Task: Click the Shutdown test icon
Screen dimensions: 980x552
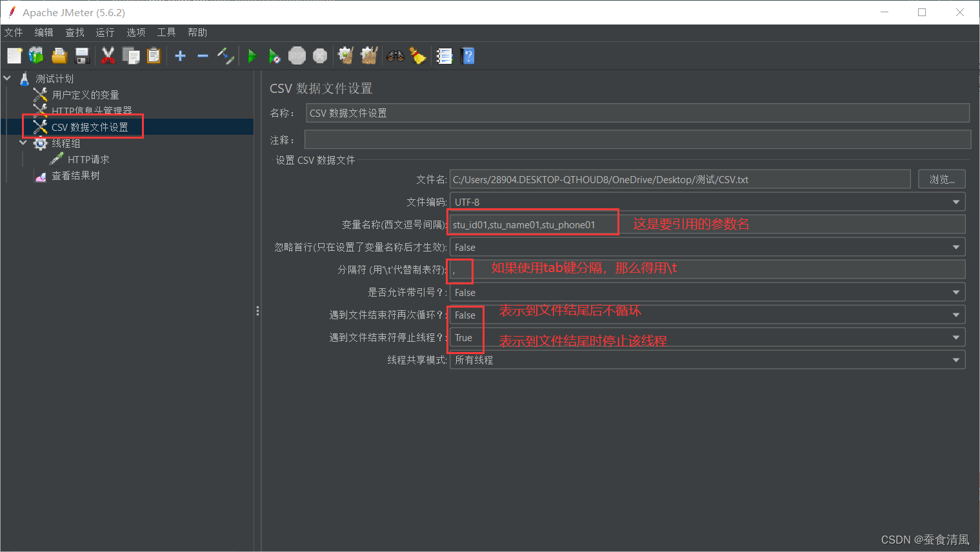Action: [x=320, y=56]
